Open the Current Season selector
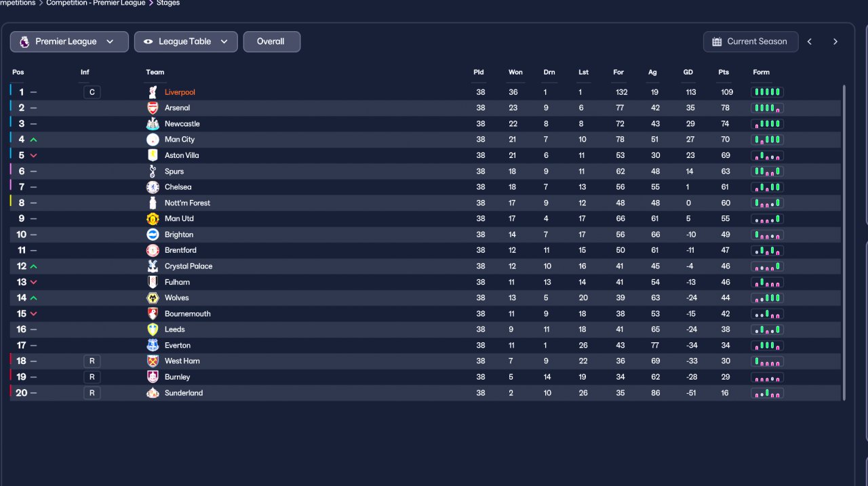 (x=751, y=41)
